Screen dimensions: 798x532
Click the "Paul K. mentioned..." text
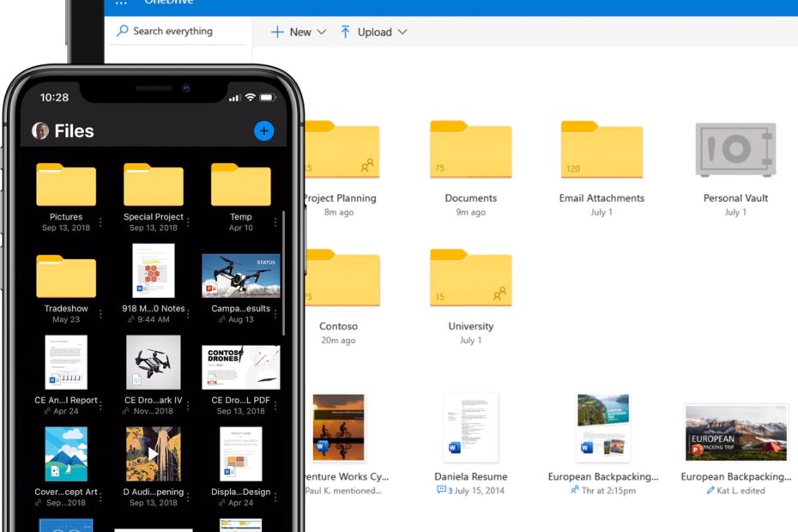(x=343, y=491)
